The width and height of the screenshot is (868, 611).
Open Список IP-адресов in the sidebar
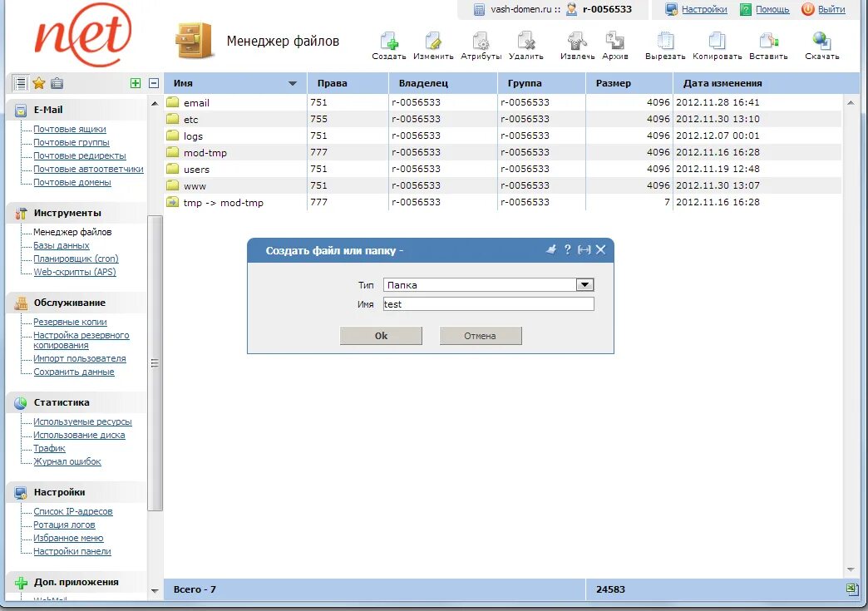[x=73, y=510]
